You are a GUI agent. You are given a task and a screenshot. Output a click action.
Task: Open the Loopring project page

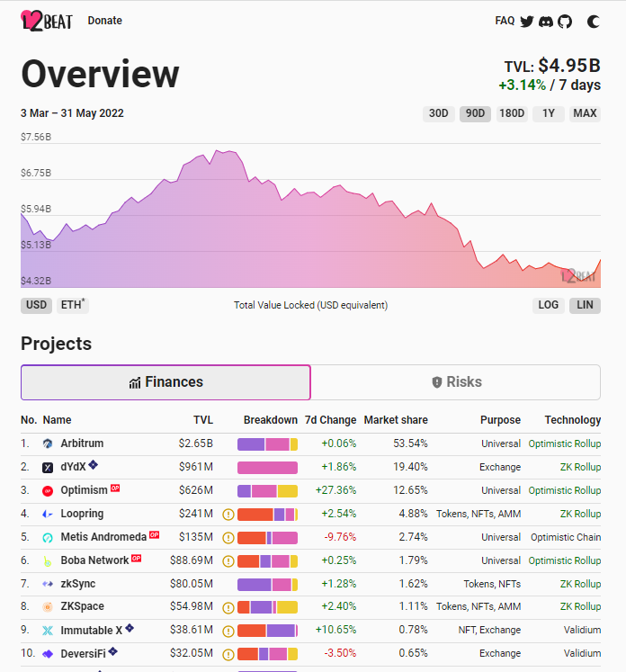pyautogui.click(x=82, y=514)
